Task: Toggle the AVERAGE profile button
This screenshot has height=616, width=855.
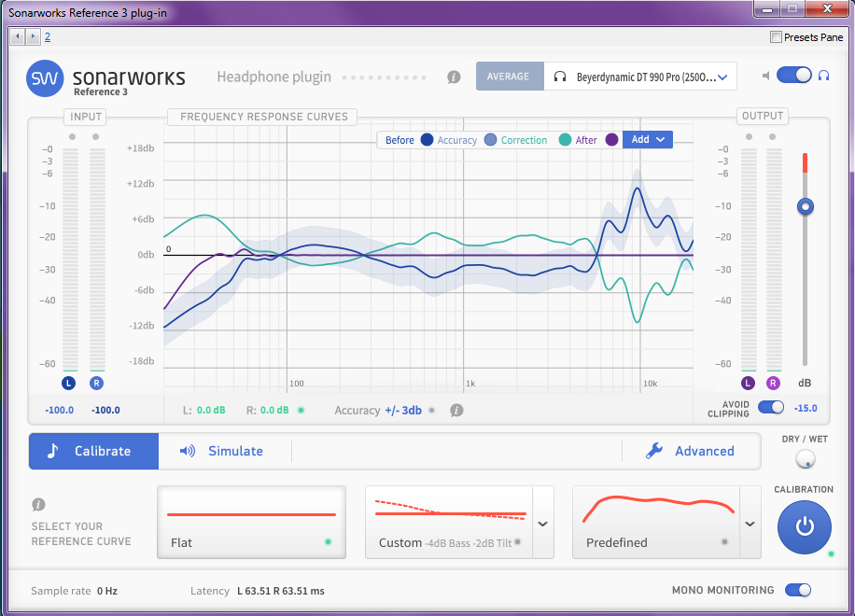Action: [508, 77]
